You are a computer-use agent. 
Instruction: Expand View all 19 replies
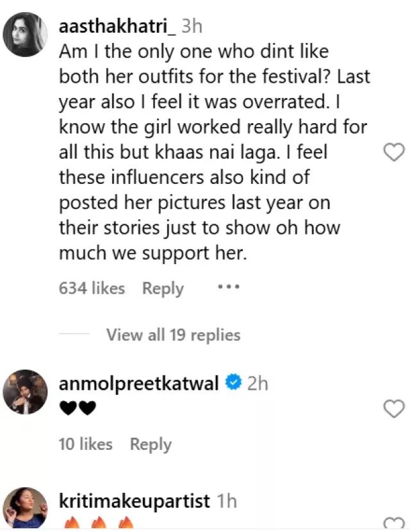[173, 335]
